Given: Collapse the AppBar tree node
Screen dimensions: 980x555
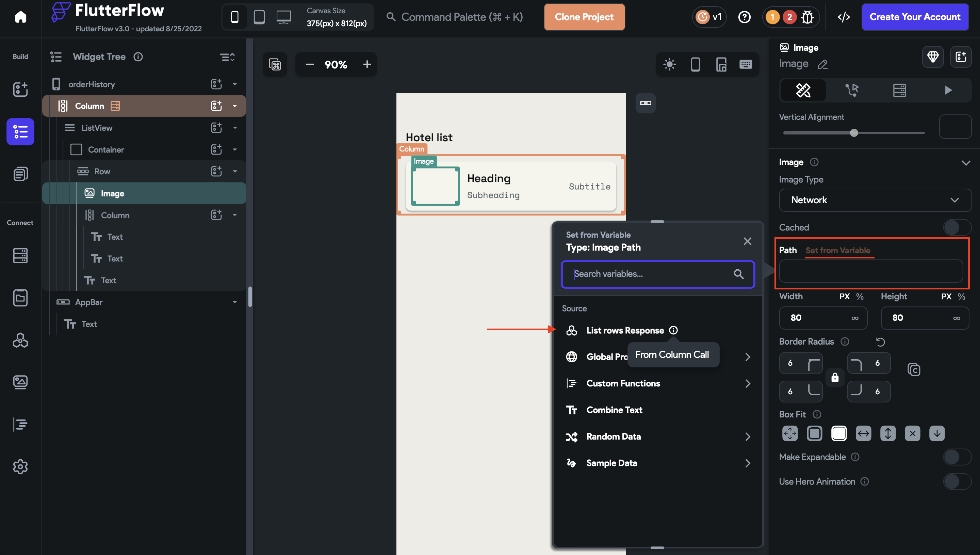Looking at the screenshot, I should (234, 302).
